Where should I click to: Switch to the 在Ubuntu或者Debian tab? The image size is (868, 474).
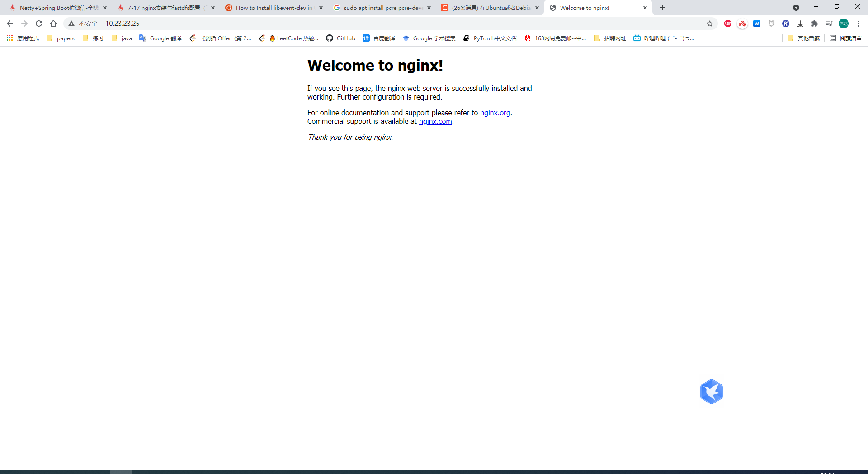(490, 8)
